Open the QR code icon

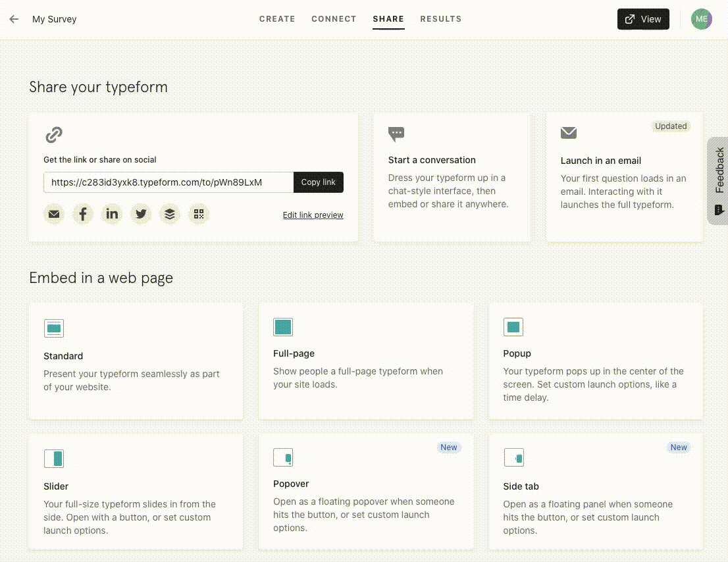(199, 214)
